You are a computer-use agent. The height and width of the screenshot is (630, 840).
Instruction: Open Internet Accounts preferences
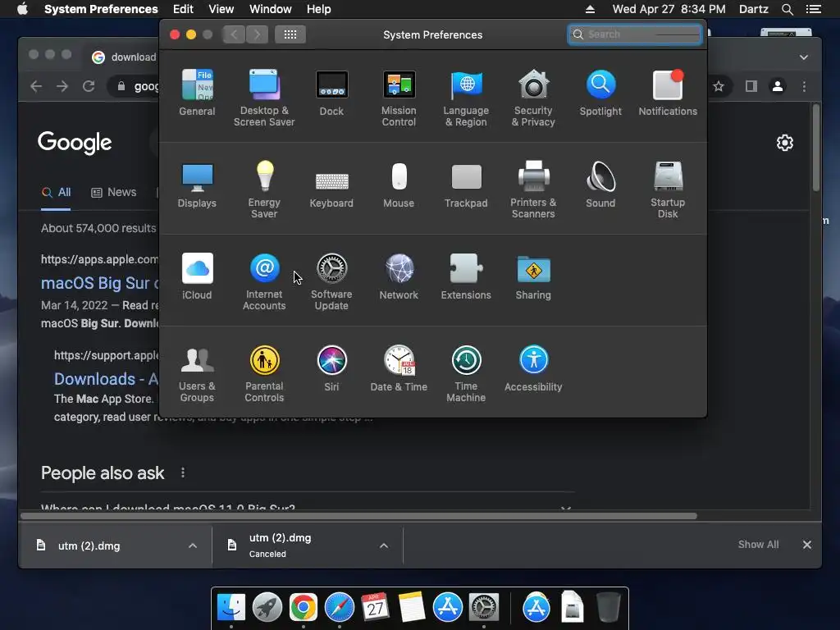click(264, 282)
